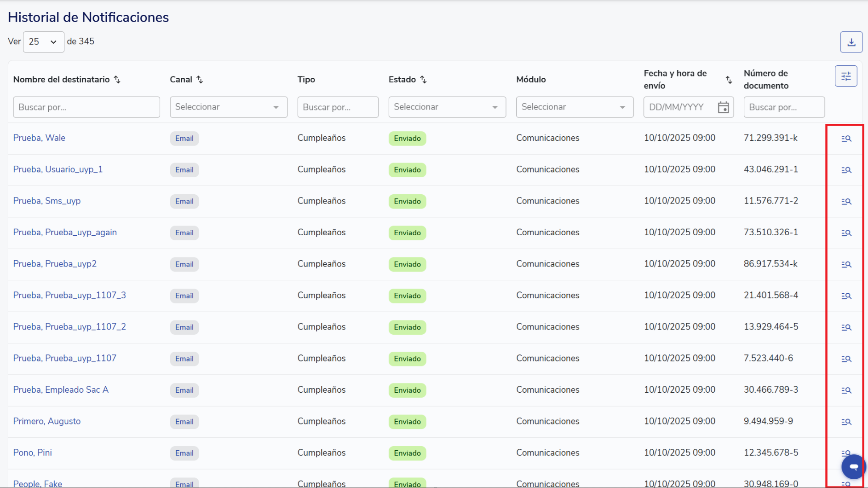Expand the Ver 25 rows-per-page dropdown
Viewport: 868px width, 488px height.
pyautogui.click(x=43, y=42)
